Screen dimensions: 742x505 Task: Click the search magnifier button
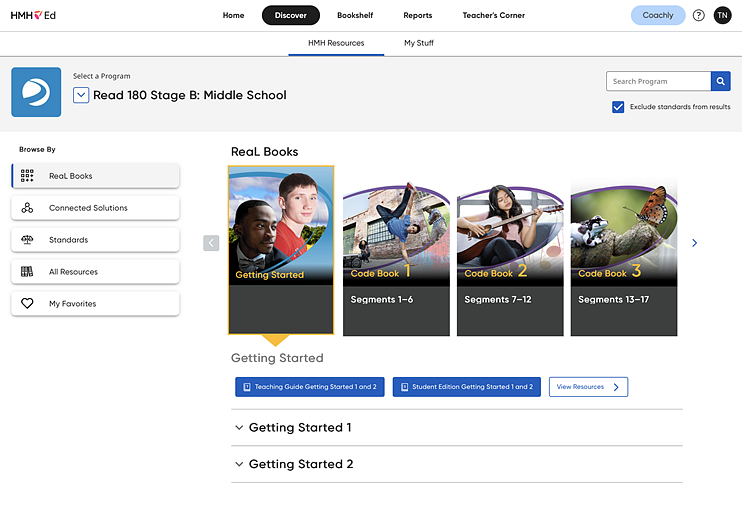(x=720, y=81)
